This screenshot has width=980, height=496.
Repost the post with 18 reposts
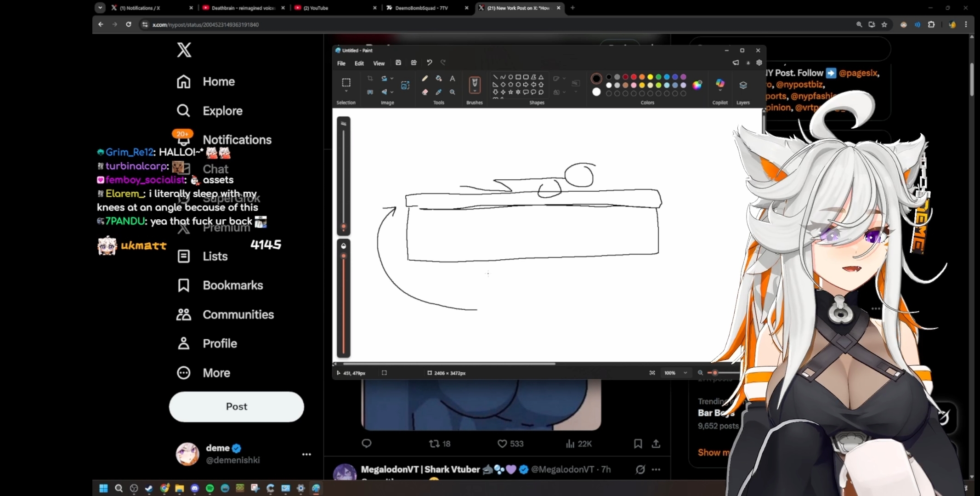pos(440,444)
